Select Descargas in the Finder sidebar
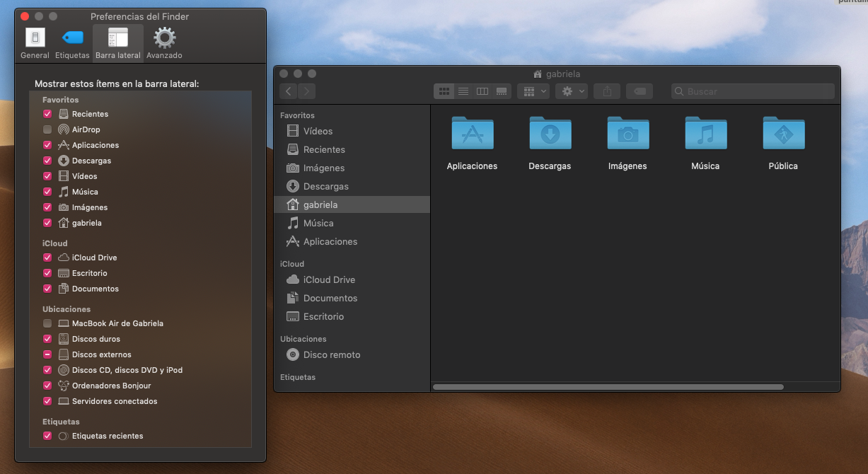The image size is (868, 474). [352, 186]
